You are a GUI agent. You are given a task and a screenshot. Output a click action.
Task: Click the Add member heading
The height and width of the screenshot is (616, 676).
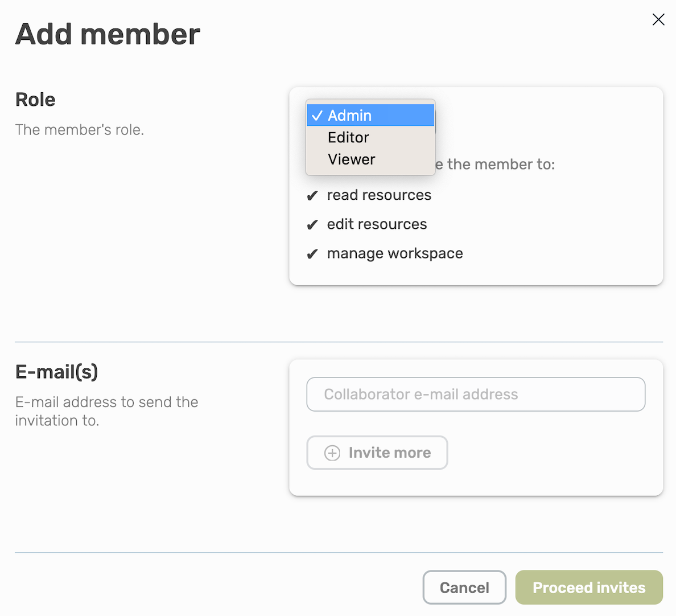[x=108, y=34]
